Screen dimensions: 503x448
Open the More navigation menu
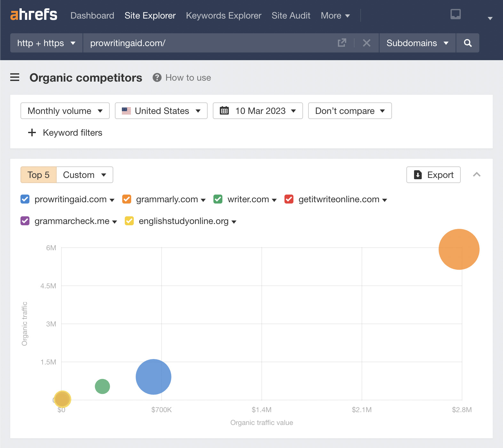[335, 15]
